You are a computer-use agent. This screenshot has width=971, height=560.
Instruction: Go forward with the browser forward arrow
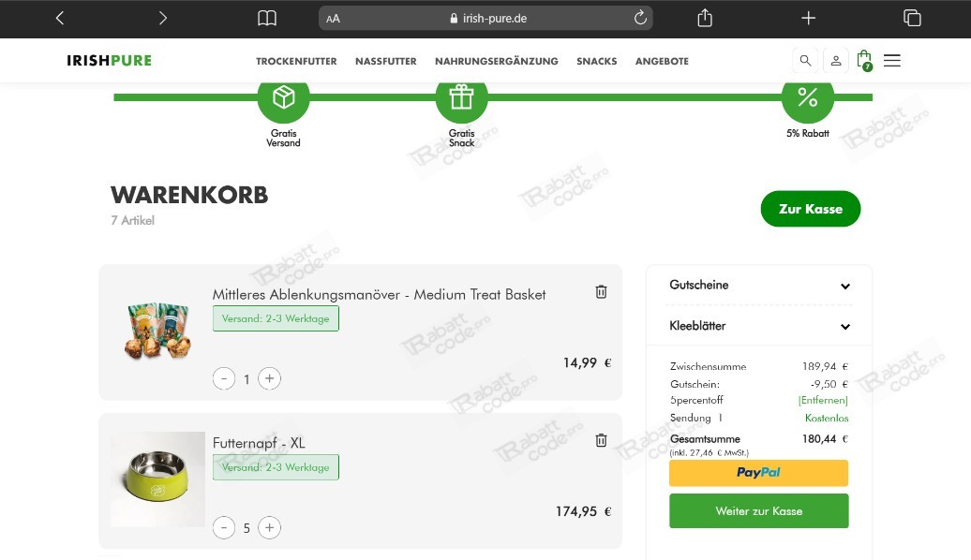tap(163, 18)
